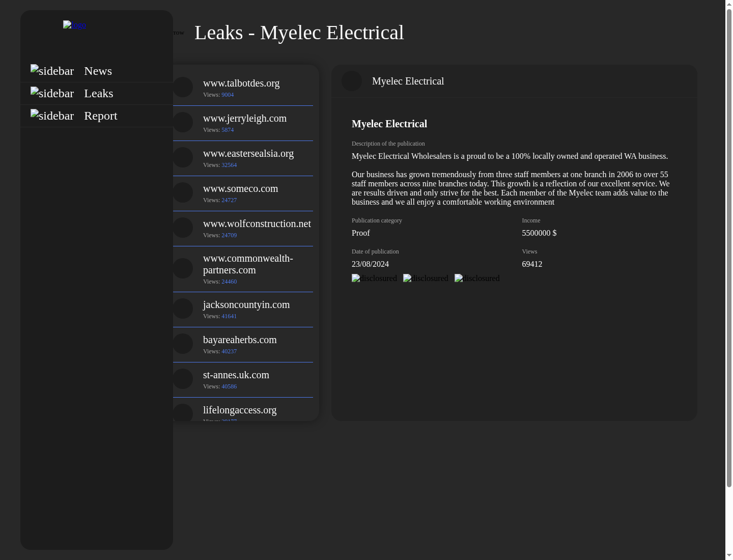The image size is (733, 560).
Task: Open the lifelongaccess.org leak entry
Action: pos(243,409)
